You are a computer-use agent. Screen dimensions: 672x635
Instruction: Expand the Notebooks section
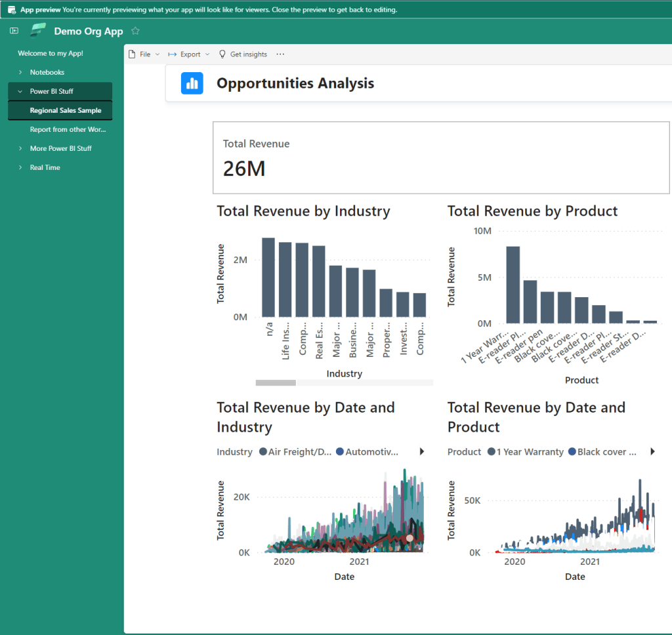[20, 72]
